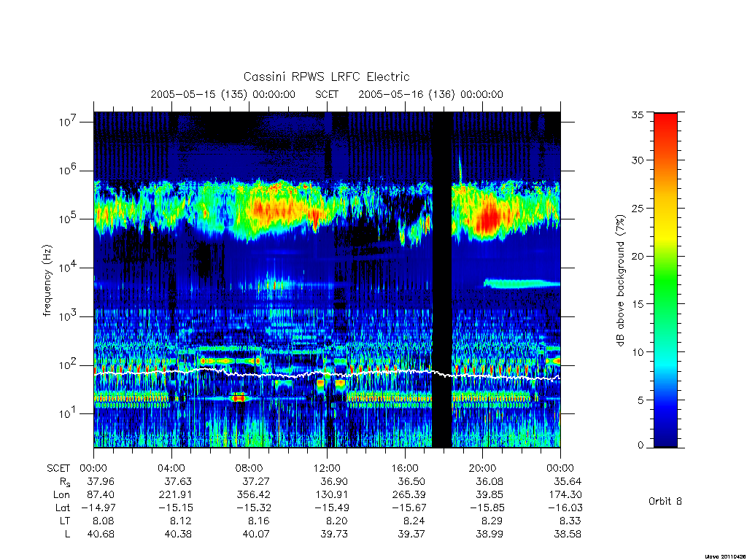Click the colorbar tick label 5
This screenshot has height=560, width=747.
[640, 400]
